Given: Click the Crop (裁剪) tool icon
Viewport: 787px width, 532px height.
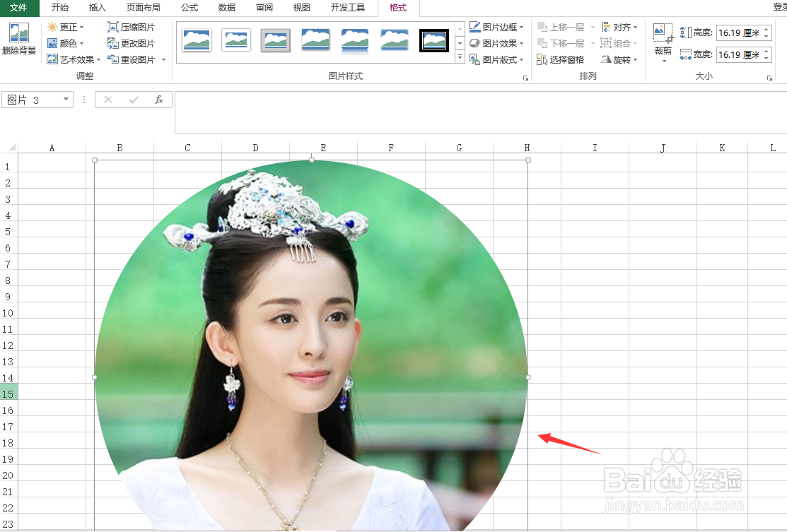Looking at the screenshot, I should coord(663,33).
